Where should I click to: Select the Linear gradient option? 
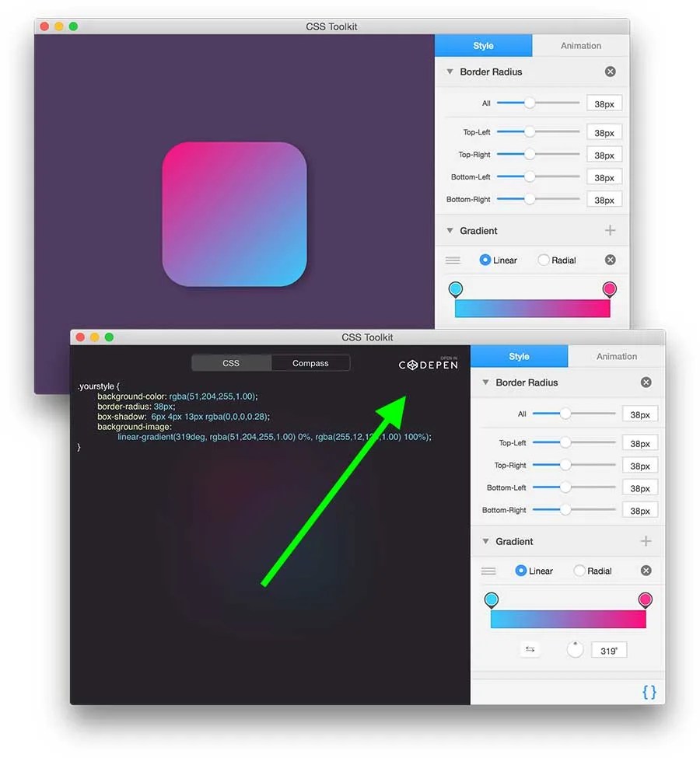(x=520, y=570)
